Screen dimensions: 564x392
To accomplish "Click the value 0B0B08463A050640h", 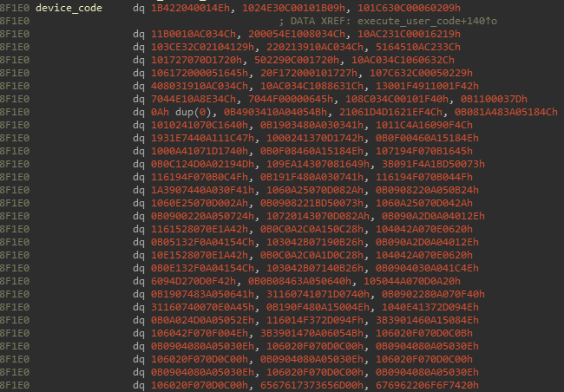I will [300, 281].
